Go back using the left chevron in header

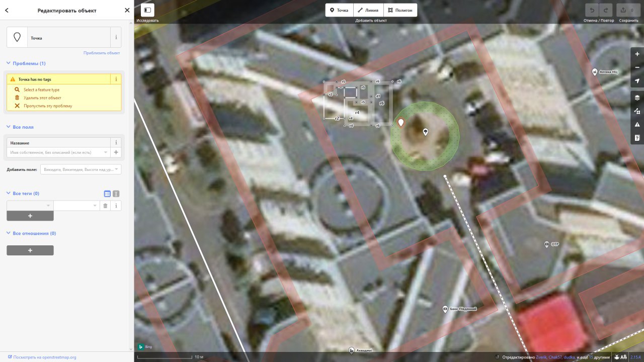click(x=7, y=10)
